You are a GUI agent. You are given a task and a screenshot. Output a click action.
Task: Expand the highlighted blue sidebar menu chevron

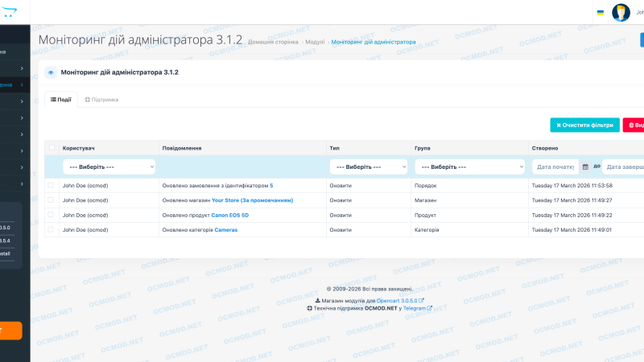(x=22, y=85)
